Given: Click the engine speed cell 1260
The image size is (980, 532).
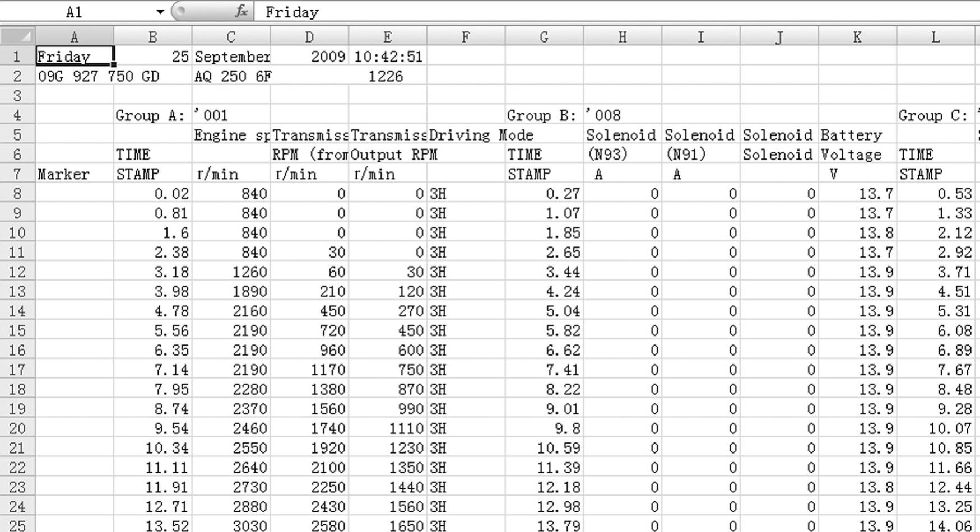Looking at the screenshot, I should 231,272.
